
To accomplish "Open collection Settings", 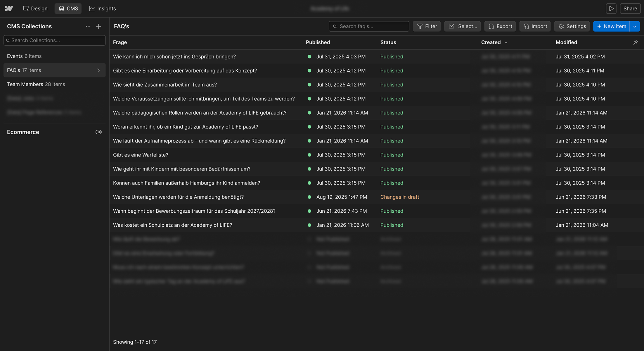I will pos(572,26).
